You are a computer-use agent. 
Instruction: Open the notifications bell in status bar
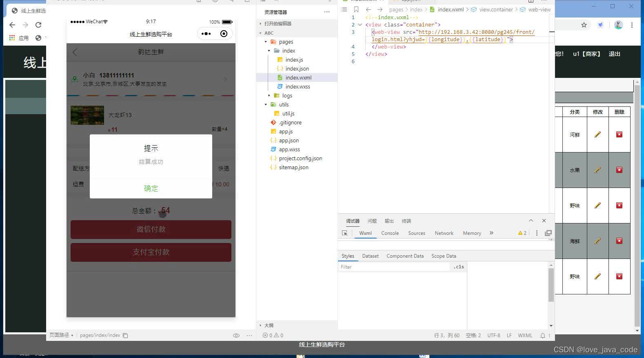pyautogui.click(x=543, y=336)
